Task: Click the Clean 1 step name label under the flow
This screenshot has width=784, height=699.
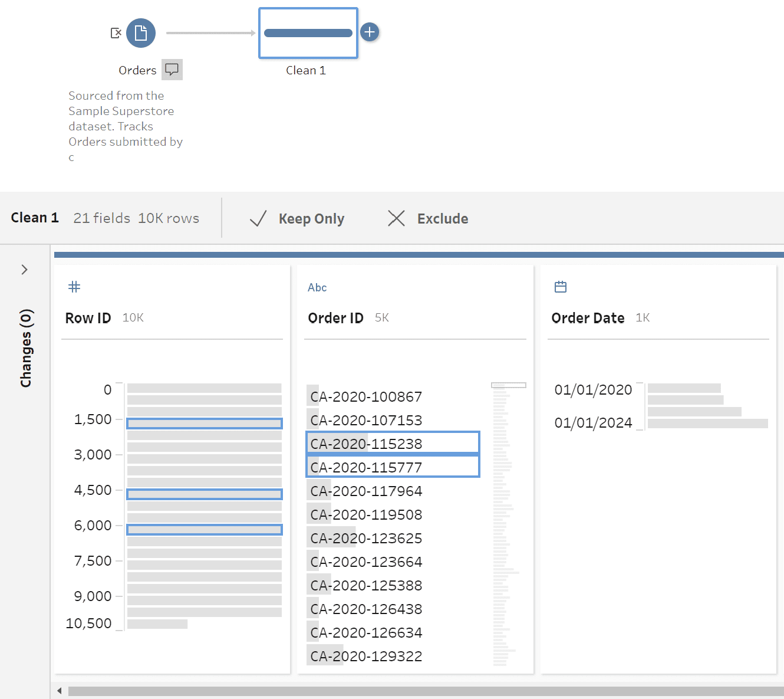Action: click(306, 70)
